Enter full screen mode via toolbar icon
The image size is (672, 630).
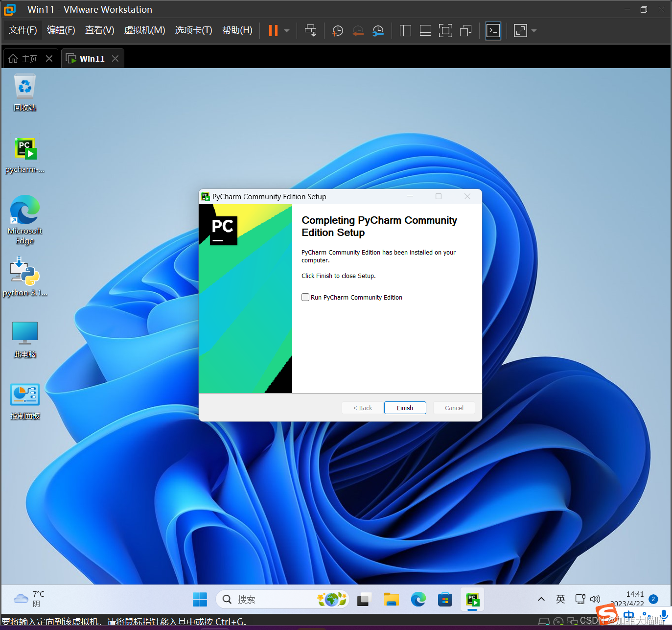[445, 31]
